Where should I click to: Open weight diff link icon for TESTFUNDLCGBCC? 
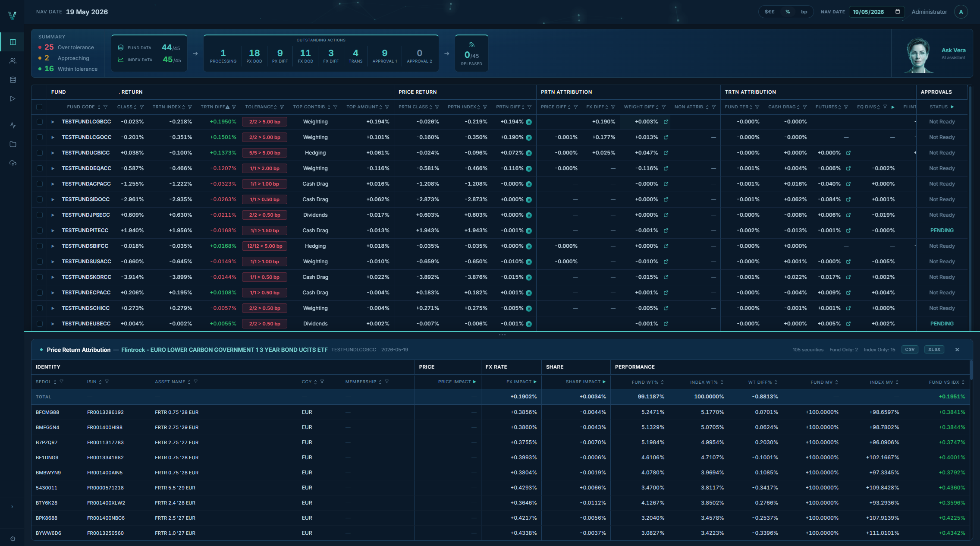666,122
